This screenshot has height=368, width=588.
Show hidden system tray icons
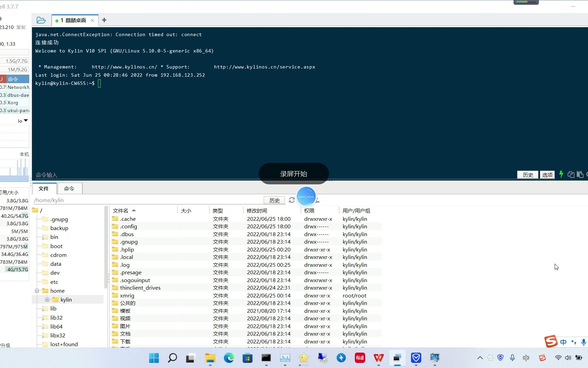point(480,358)
